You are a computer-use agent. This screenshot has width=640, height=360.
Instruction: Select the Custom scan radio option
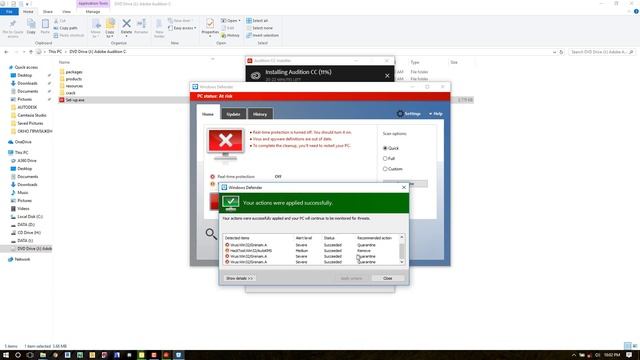click(385, 169)
